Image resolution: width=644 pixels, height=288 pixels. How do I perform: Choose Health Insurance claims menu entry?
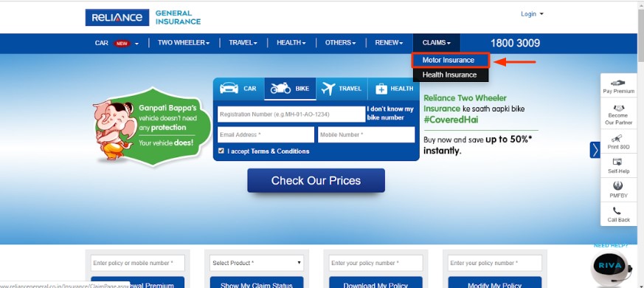coord(451,75)
